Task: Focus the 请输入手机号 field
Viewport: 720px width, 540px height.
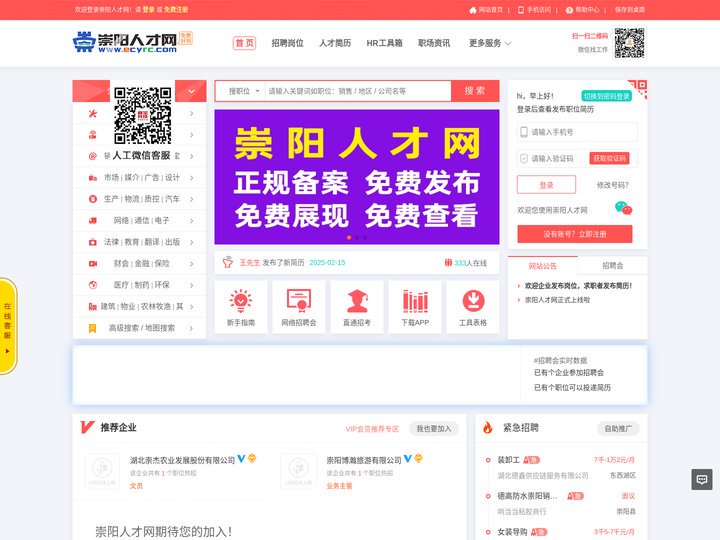Action: tap(577, 132)
